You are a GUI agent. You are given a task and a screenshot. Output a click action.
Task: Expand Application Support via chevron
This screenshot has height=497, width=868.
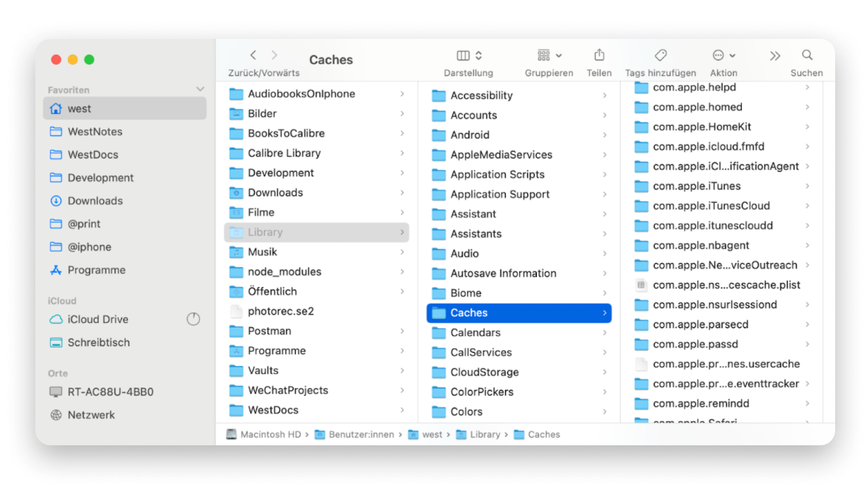click(x=604, y=194)
